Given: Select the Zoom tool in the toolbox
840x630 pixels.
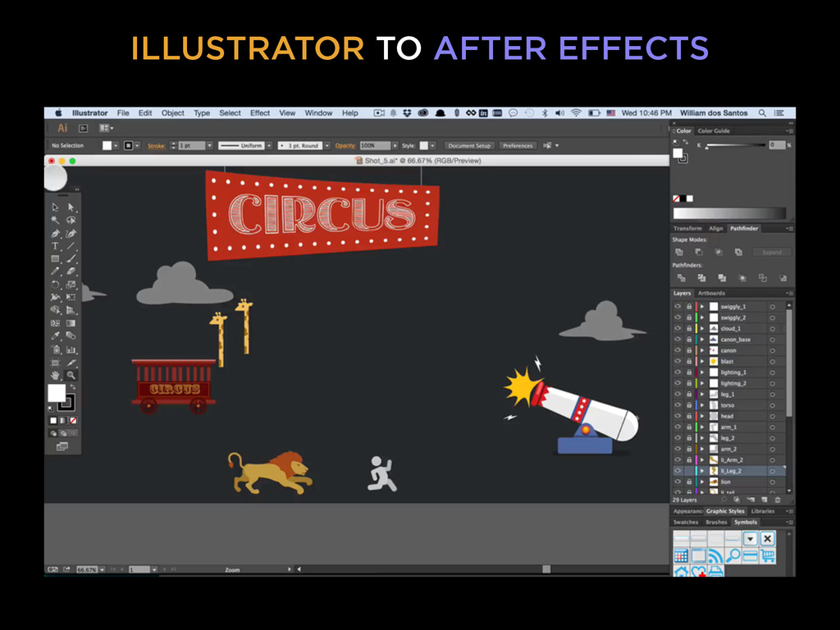Looking at the screenshot, I should [71, 375].
